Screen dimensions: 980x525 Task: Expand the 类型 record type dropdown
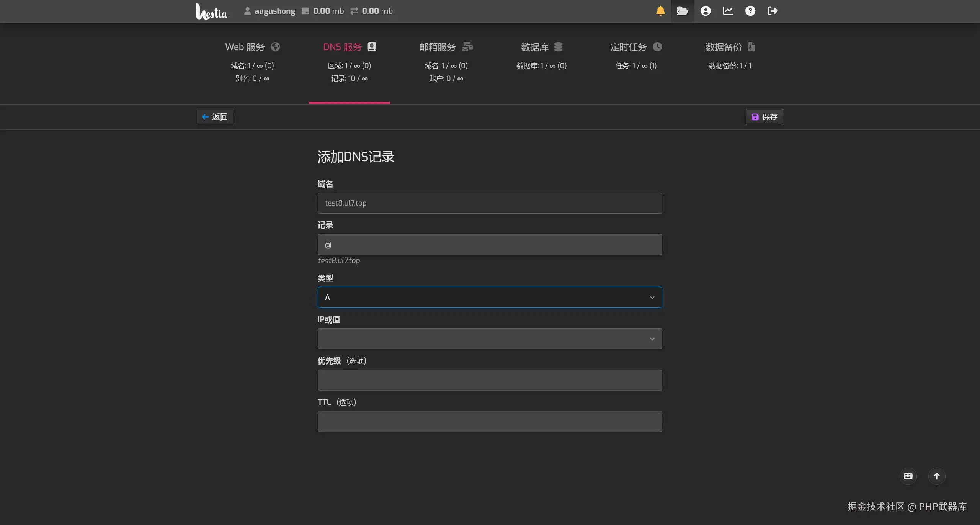(490, 297)
